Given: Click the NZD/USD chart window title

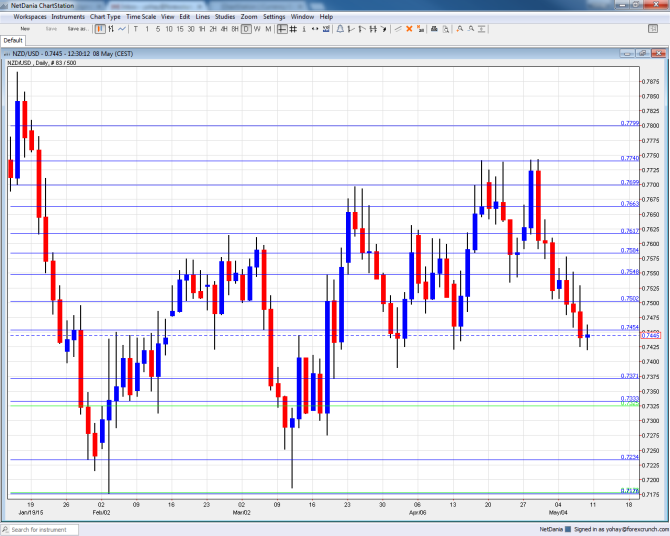Looking at the screenshot, I should [x=73, y=53].
